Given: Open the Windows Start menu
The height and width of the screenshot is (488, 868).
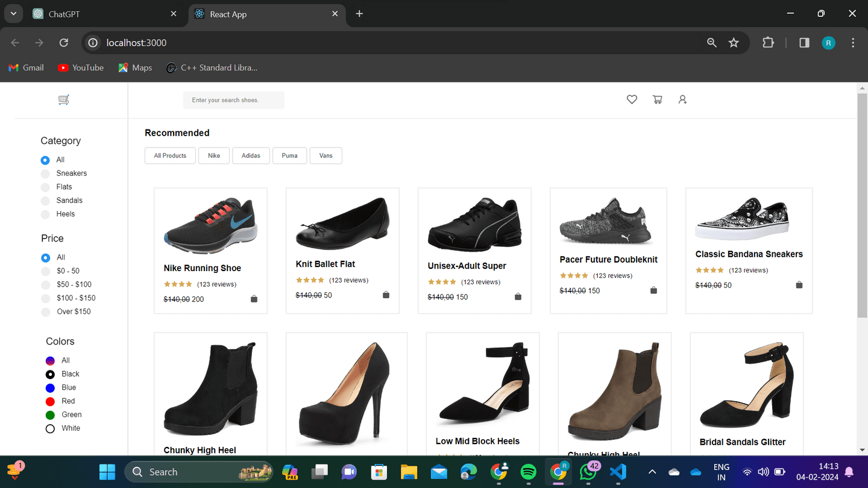Looking at the screenshot, I should click(x=107, y=472).
